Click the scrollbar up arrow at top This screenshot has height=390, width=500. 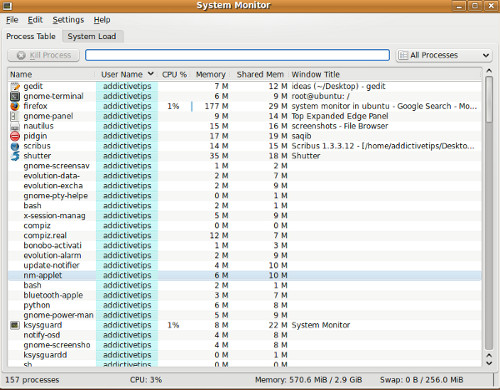[x=489, y=71]
